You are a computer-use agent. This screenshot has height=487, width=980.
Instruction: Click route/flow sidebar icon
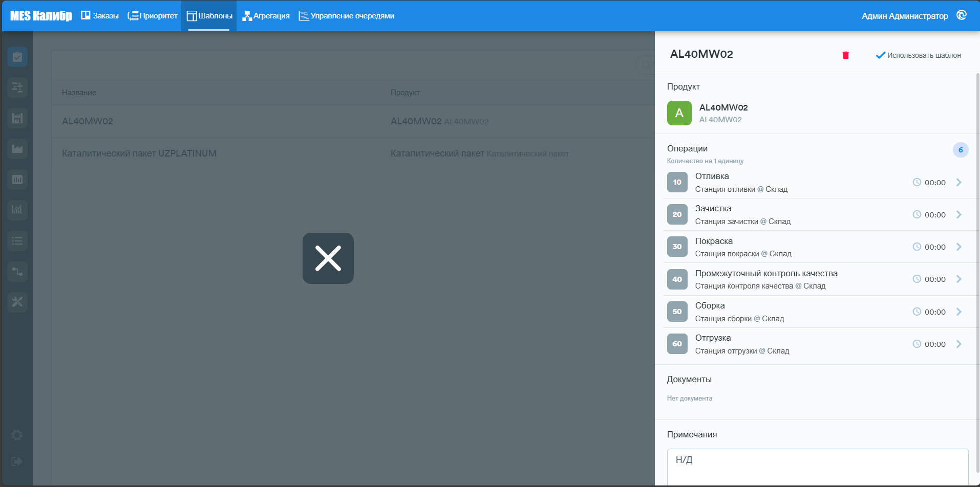point(17,271)
